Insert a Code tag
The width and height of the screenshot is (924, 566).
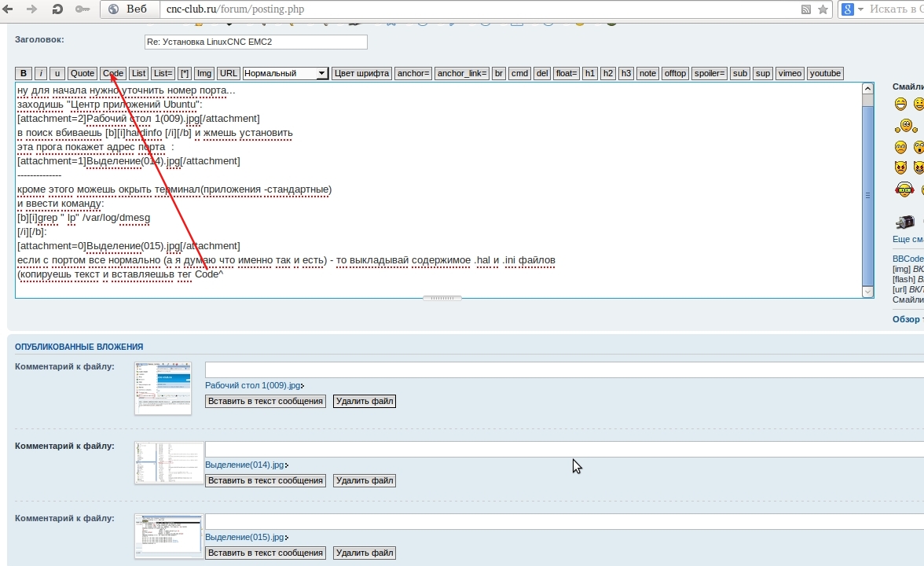click(112, 73)
